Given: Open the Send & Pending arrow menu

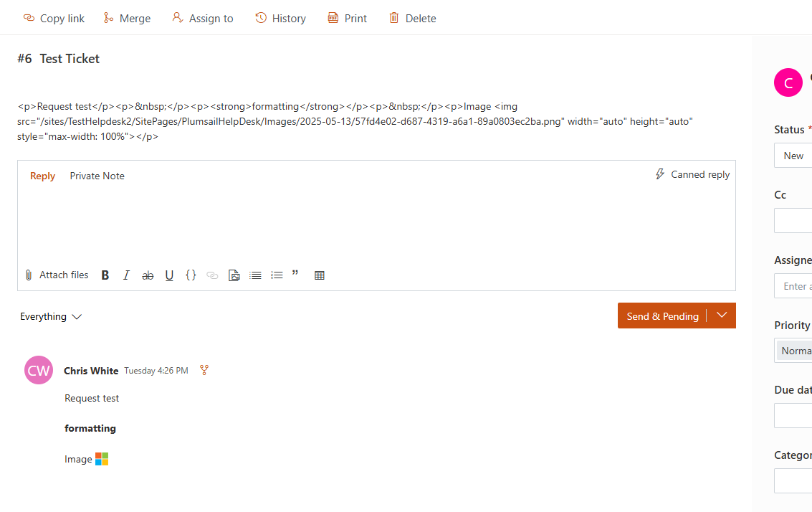Looking at the screenshot, I should pyautogui.click(x=722, y=316).
